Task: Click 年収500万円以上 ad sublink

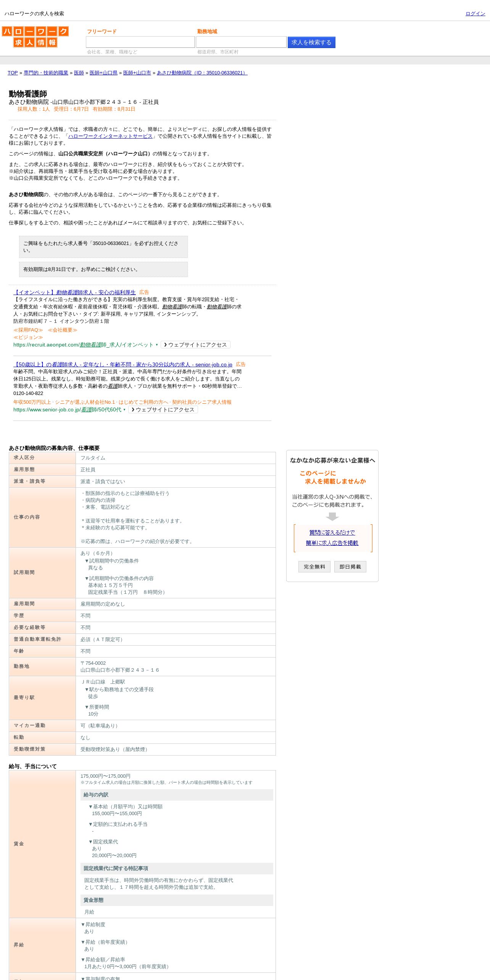Action: [33, 402]
